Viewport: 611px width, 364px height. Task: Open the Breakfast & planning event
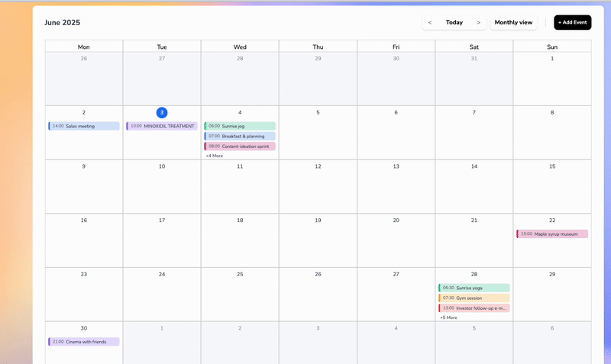coord(240,136)
